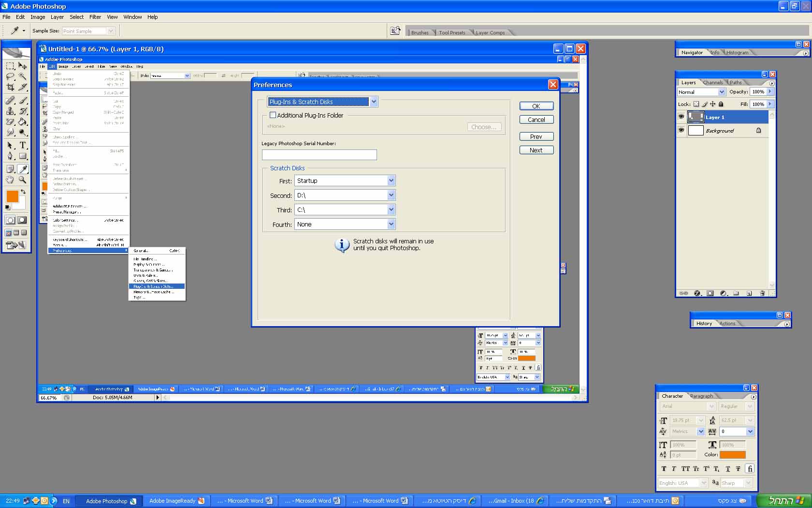The width and height of the screenshot is (812, 508).
Task: Switch to the Paths tab
Action: click(x=736, y=82)
